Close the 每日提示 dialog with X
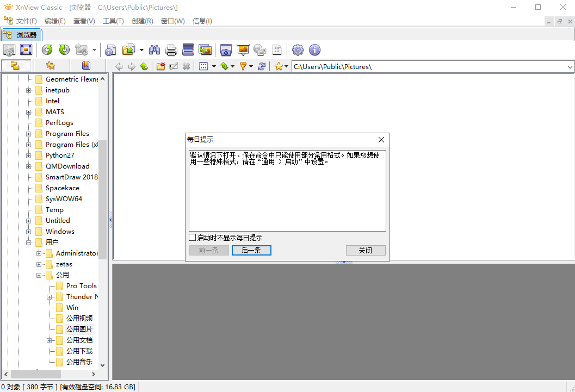Viewport: 575px width, 392px height. (381, 140)
